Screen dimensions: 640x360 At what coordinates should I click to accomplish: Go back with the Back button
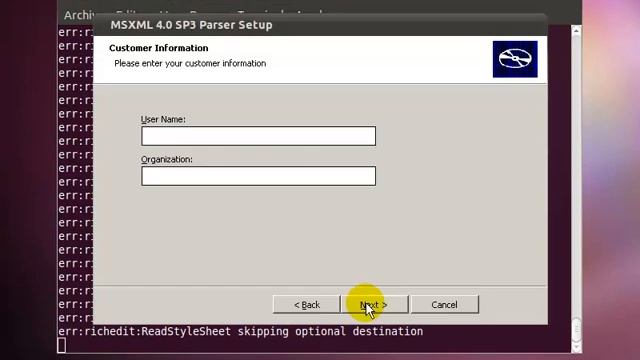point(307,304)
